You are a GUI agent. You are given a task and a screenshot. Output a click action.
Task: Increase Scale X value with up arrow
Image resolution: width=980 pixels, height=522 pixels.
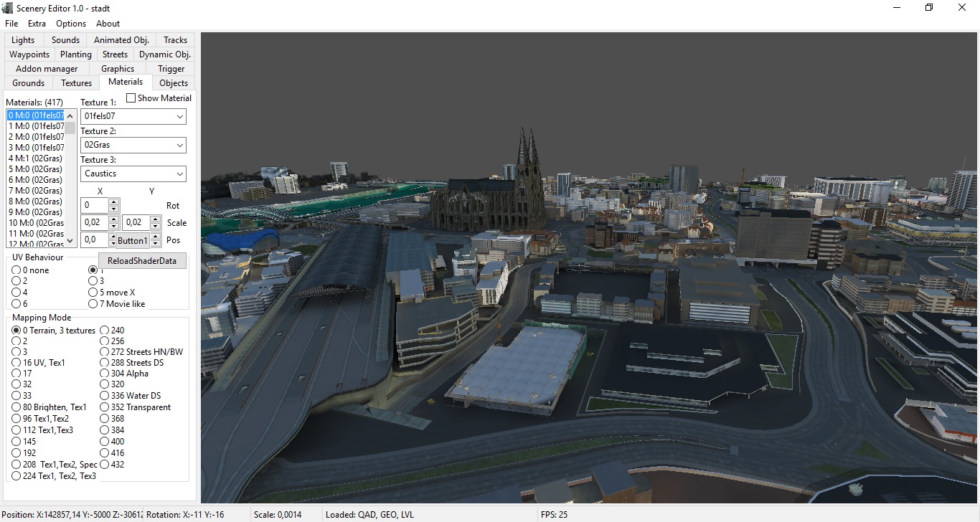[x=113, y=219]
